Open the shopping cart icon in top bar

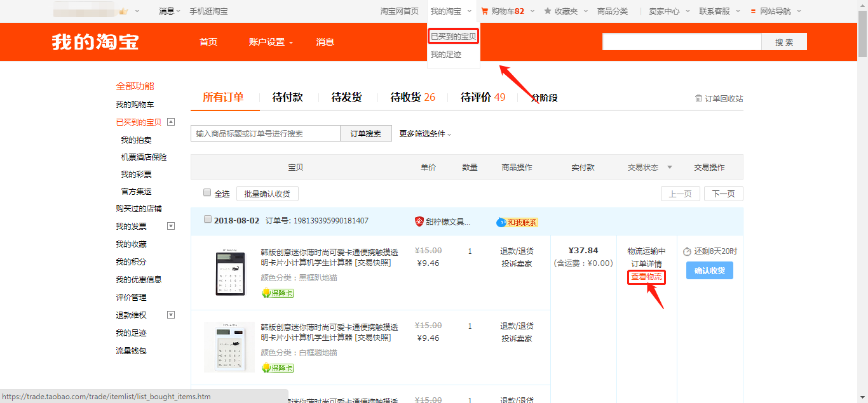coord(485,11)
